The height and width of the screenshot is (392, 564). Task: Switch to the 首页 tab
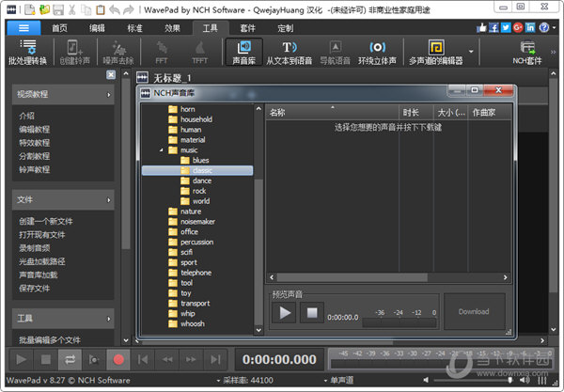(x=60, y=28)
